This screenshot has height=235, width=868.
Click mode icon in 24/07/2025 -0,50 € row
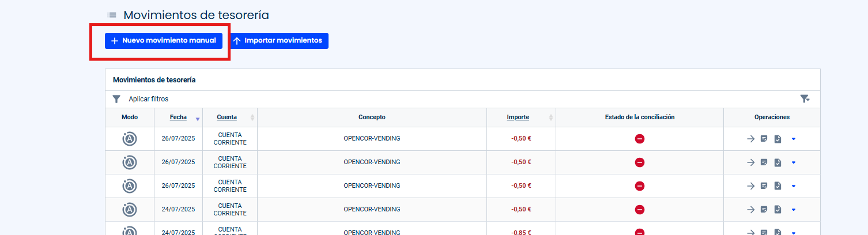pos(130,210)
